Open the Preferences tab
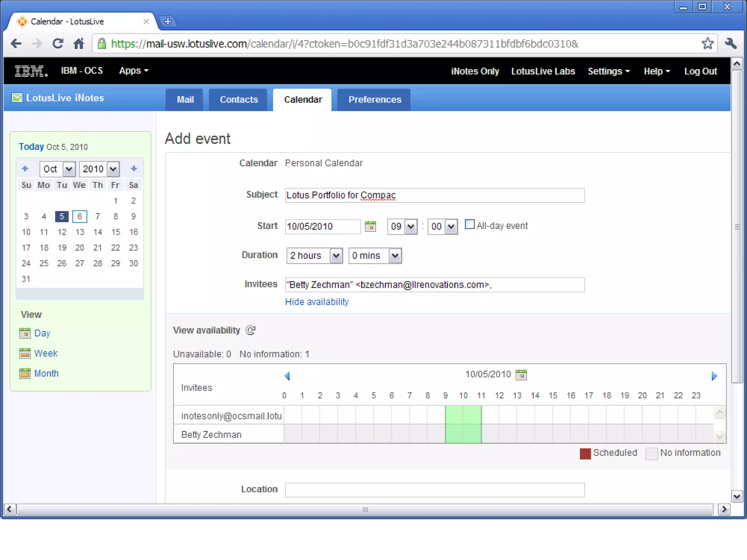This screenshot has width=747, height=560. point(374,100)
